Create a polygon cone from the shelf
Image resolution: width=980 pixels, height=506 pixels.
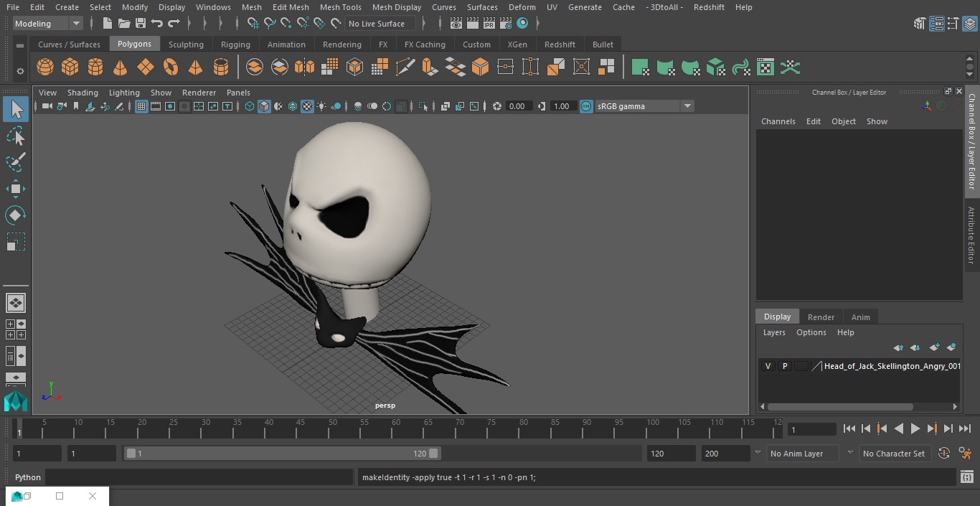(x=121, y=67)
